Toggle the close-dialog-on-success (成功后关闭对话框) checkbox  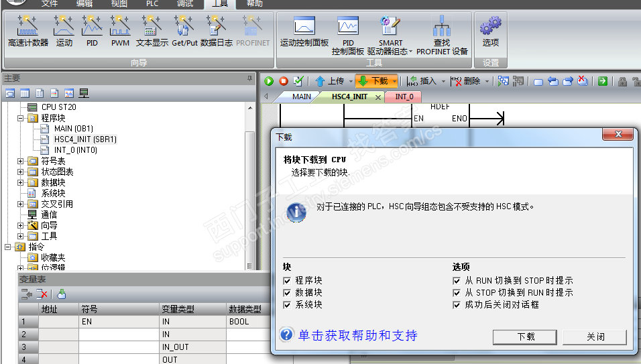pos(457,305)
